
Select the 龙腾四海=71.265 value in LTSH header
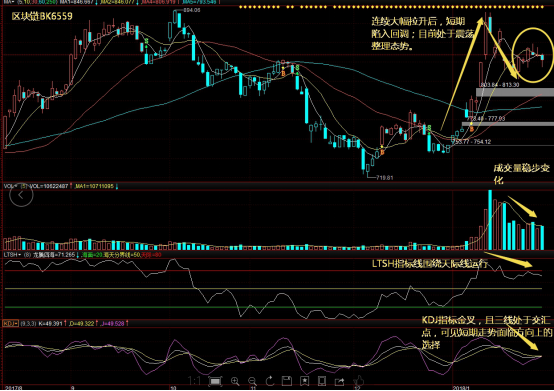[54, 254]
